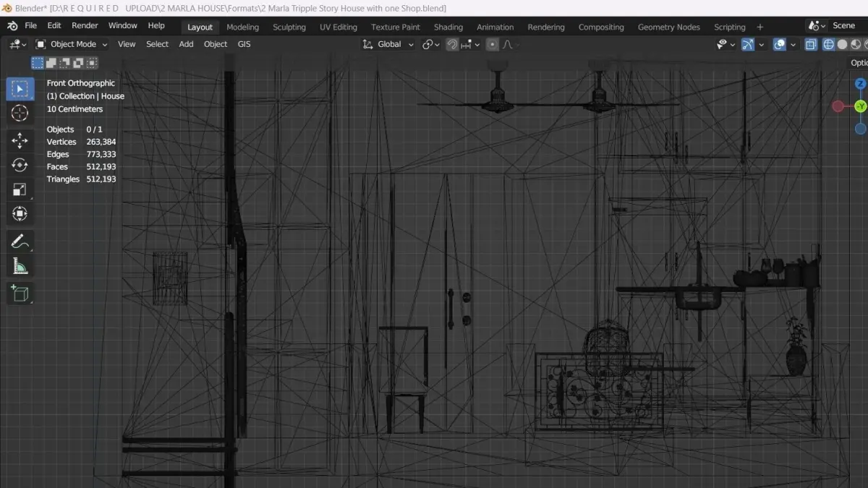
Task: Open the viewport Object menu
Action: pos(216,44)
